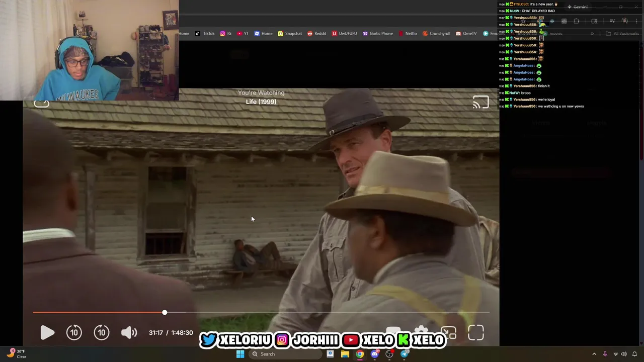Viewport: 644px width, 362px height.
Task: Seek back on the played red progress bar
Action: (x=98, y=313)
